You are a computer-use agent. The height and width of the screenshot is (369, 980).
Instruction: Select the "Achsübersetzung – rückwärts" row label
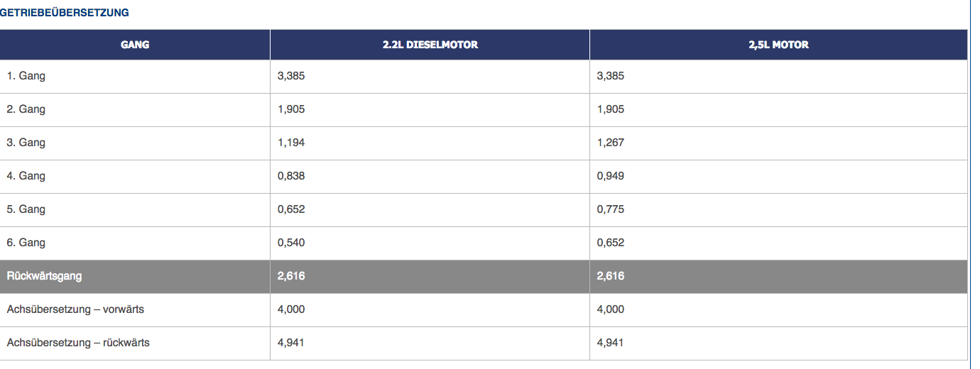(x=78, y=343)
